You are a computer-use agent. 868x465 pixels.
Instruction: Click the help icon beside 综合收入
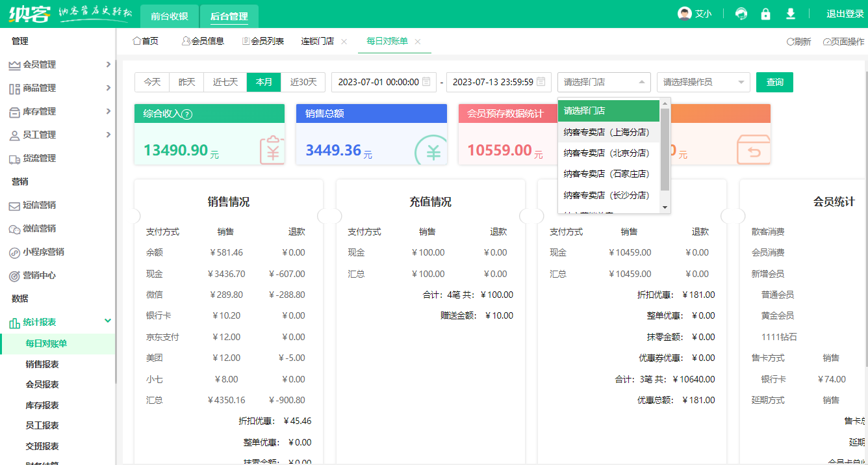click(187, 114)
